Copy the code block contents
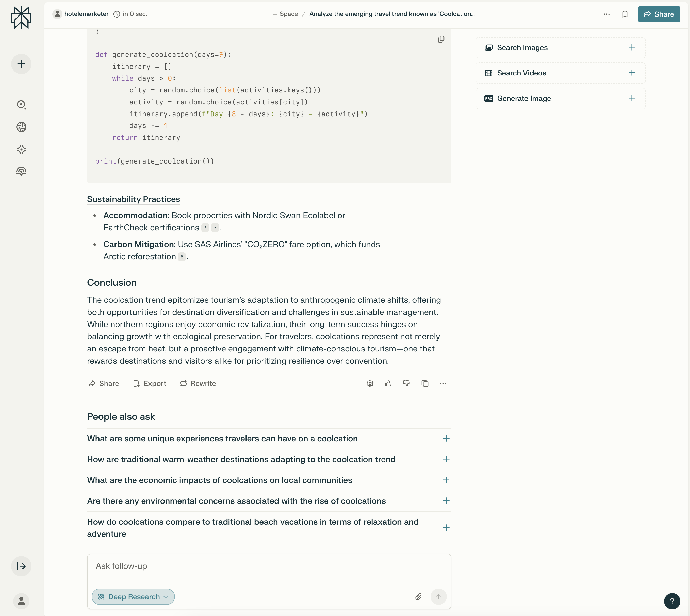Screen dimensions: 690x616 441,39
